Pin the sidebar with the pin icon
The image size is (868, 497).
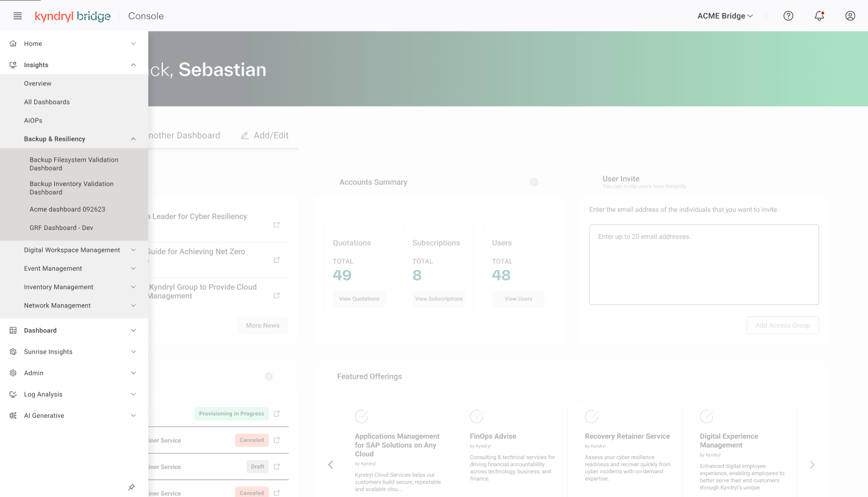pyautogui.click(x=131, y=487)
